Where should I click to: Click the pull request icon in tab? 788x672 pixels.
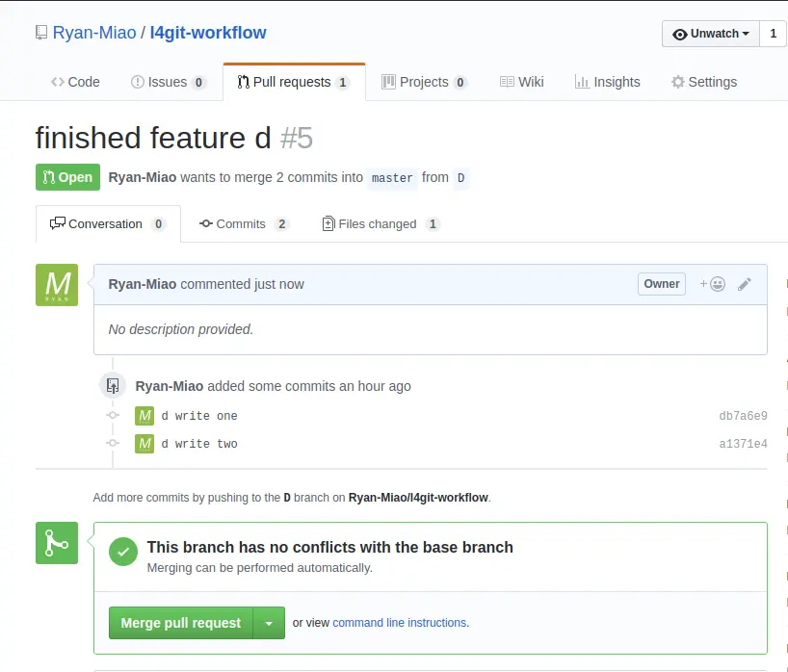click(x=243, y=82)
